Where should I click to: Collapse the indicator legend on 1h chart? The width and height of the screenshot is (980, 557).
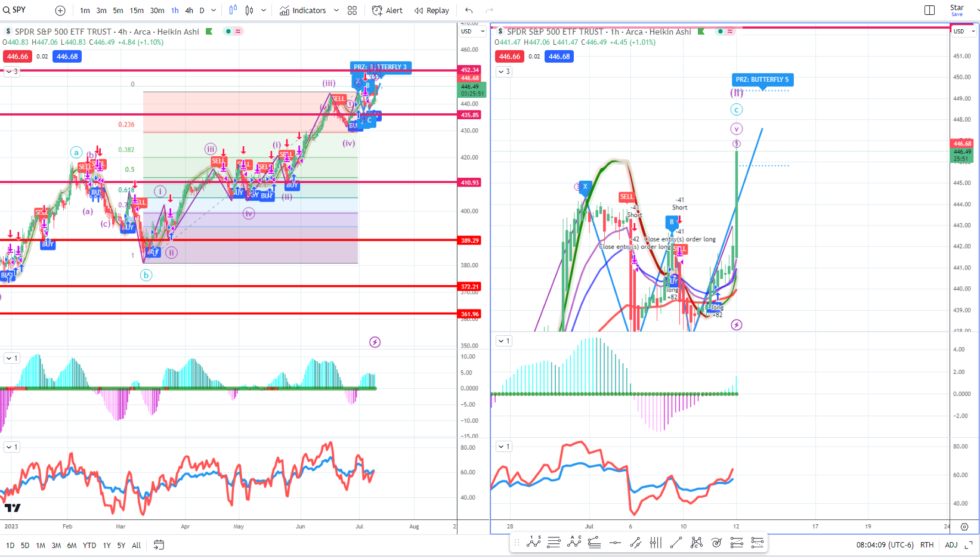coord(504,72)
